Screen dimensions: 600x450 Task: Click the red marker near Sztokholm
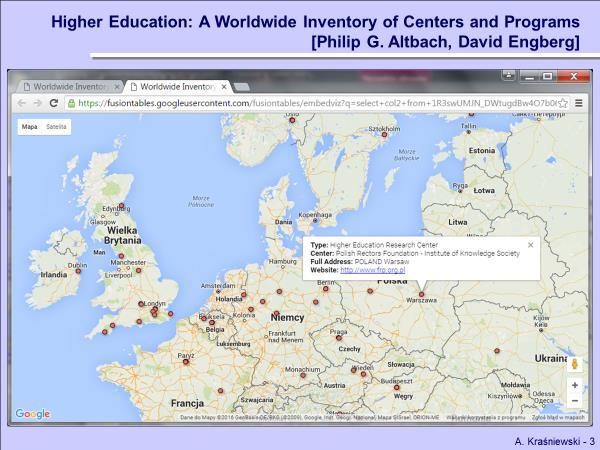[385, 135]
